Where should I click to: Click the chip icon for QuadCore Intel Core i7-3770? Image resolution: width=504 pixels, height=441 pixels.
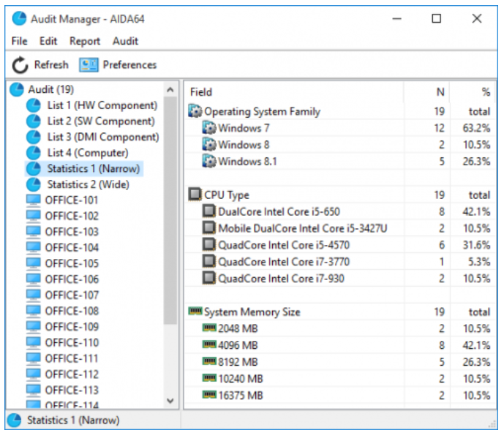[209, 261]
